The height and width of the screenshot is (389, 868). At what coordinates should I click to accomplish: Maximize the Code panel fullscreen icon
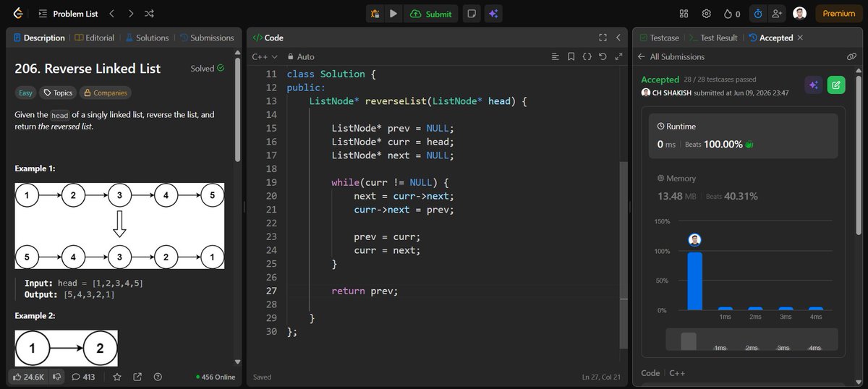click(603, 38)
